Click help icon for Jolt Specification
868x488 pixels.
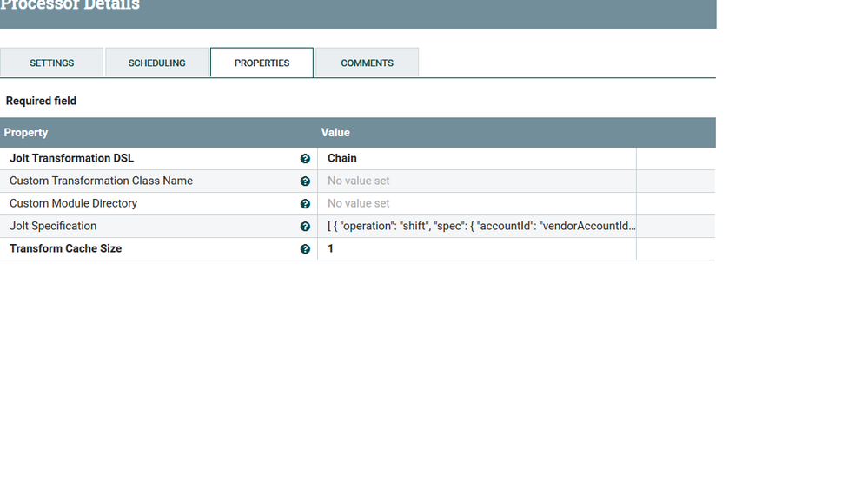305,227
